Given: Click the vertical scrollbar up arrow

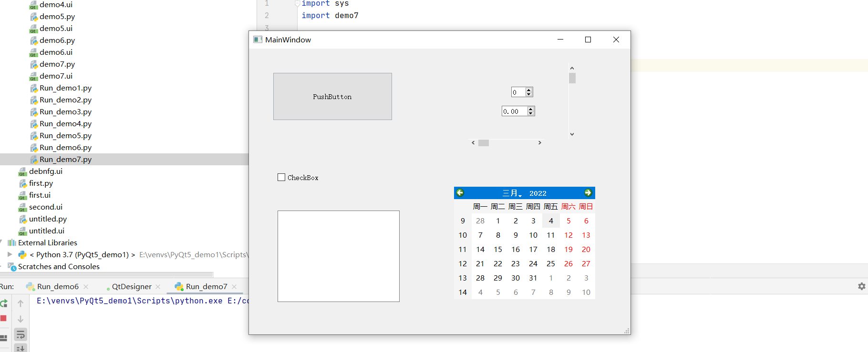Looking at the screenshot, I should click(x=572, y=68).
